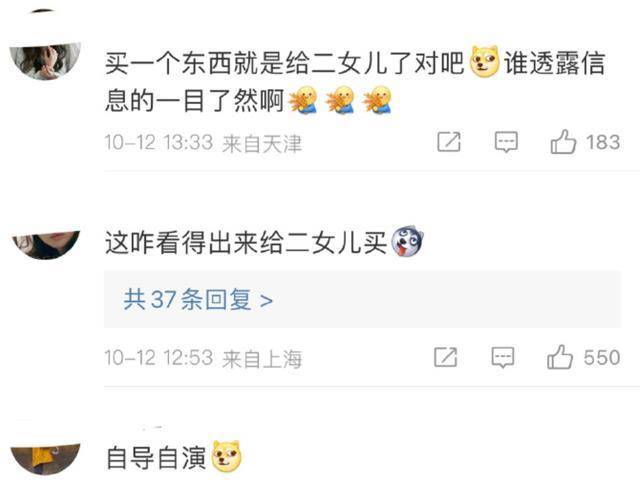Share the Tianjin comment via repost icon
This screenshot has height=486, width=640.
click(449, 142)
